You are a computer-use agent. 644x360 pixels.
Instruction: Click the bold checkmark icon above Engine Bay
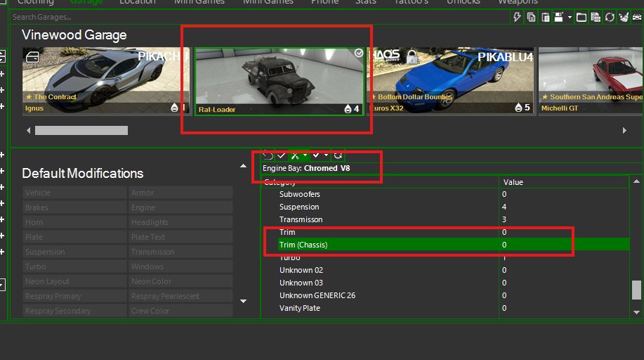click(x=316, y=155)
